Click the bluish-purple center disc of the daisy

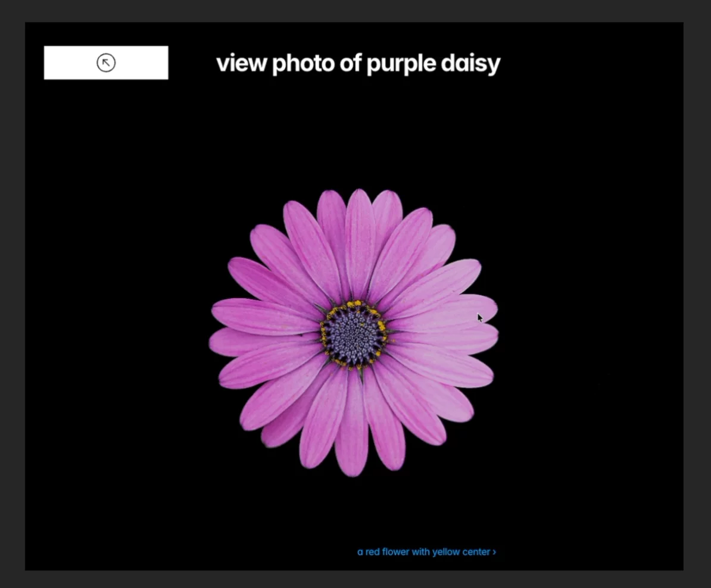354,334
